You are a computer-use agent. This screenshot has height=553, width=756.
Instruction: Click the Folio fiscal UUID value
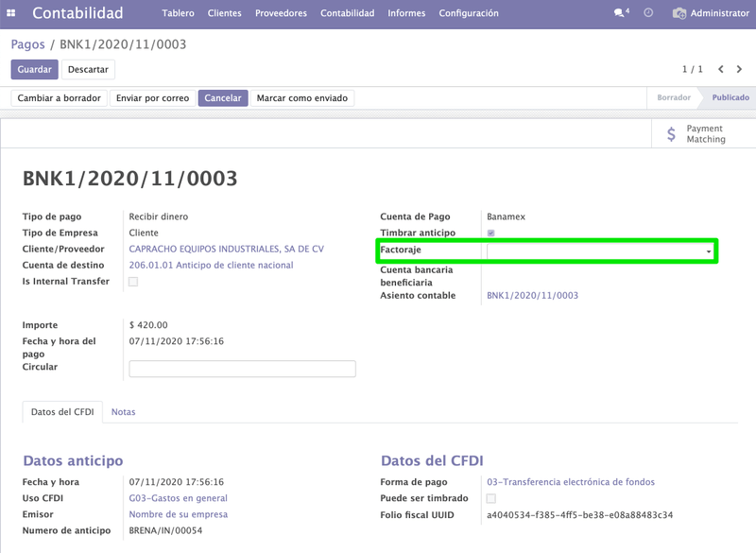tap(580, 515)
